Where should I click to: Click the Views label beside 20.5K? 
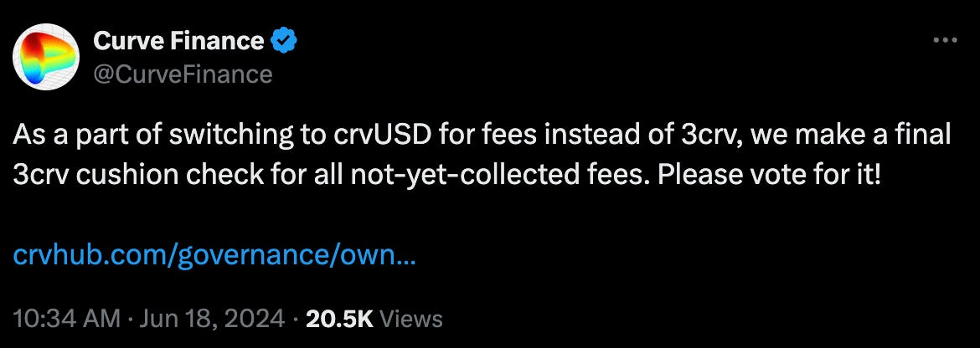411,319
